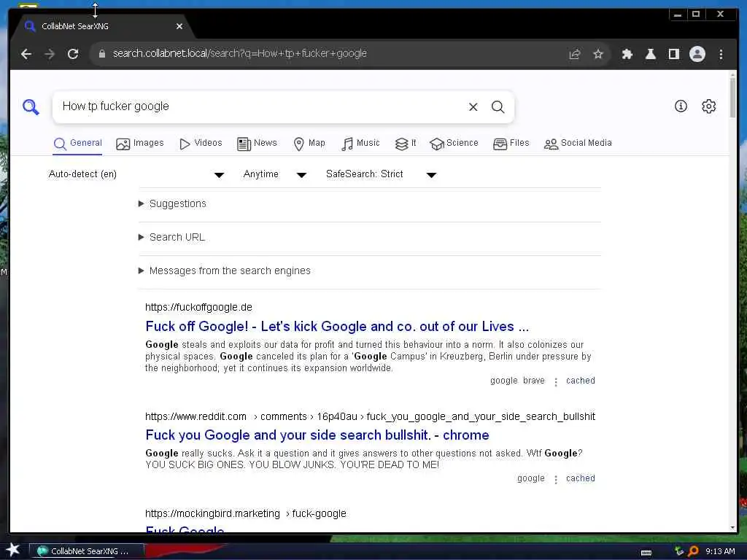Switch to the Music tab
The height and width of the screenshot is (560, 747).
pos(360,144)
